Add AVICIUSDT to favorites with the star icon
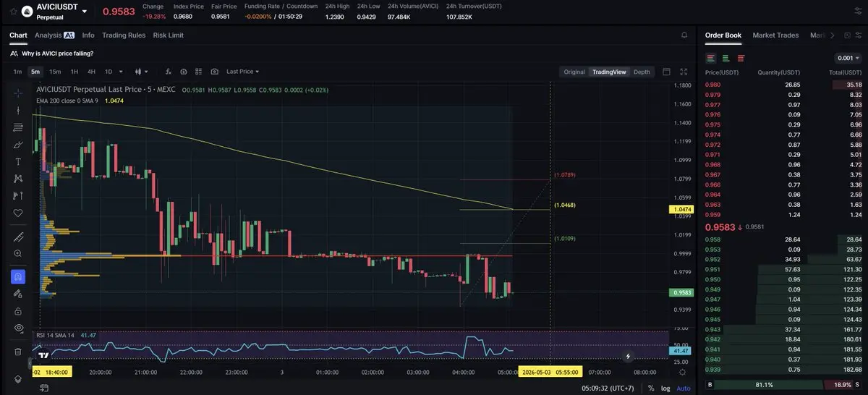This screenshot has width=868, height=395. [x=13, y=11]
